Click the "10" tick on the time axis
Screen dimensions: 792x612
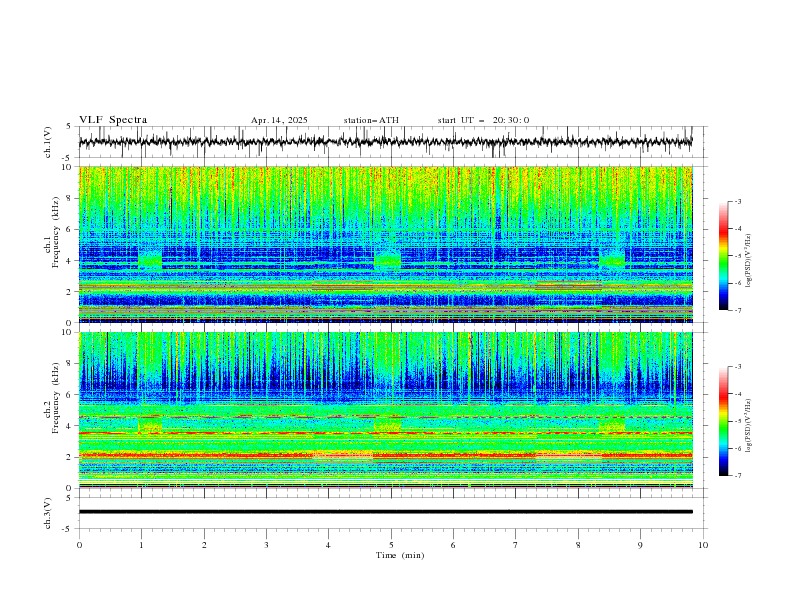click(x=703, y=545)
